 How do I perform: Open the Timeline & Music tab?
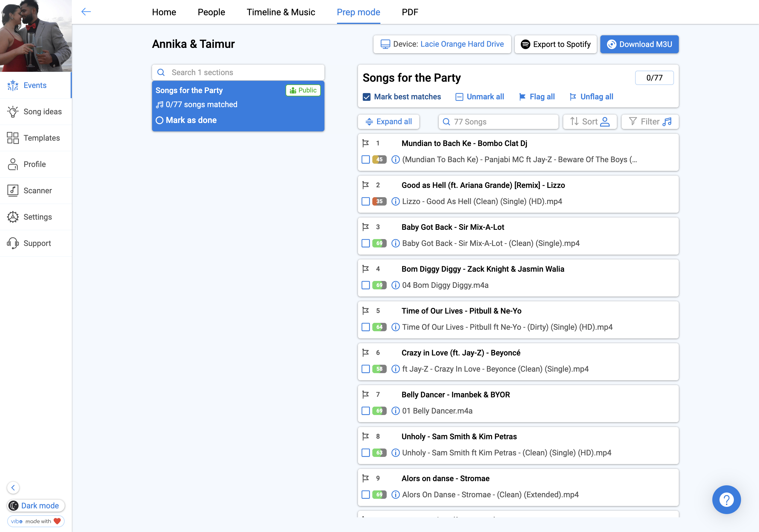pos(281,12)
